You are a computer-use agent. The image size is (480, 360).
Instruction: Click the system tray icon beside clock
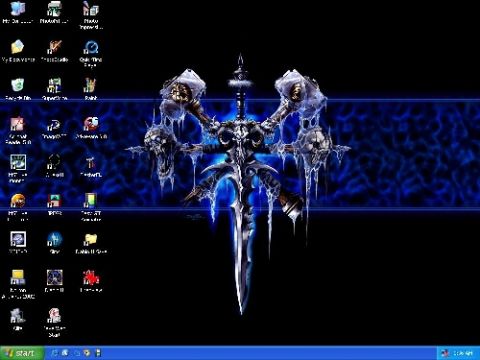[445, 353]
